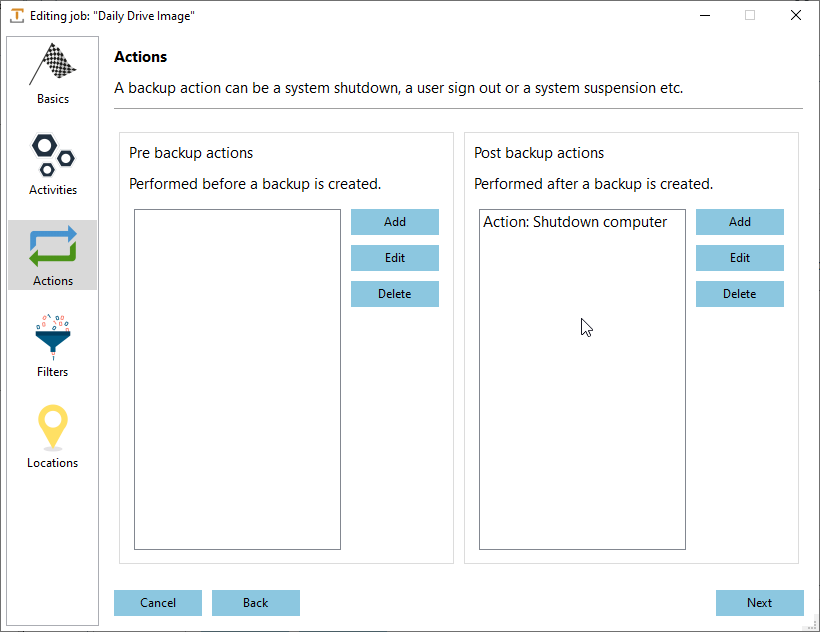Delete a pre backup action

tap(394, 294)
